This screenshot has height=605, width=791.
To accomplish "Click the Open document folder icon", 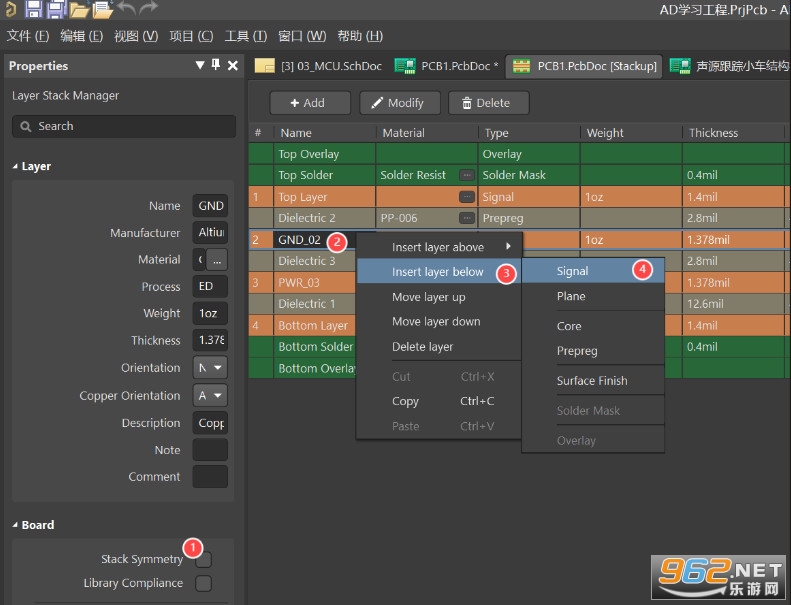I will pyautogui.click(x=79, y=9).
